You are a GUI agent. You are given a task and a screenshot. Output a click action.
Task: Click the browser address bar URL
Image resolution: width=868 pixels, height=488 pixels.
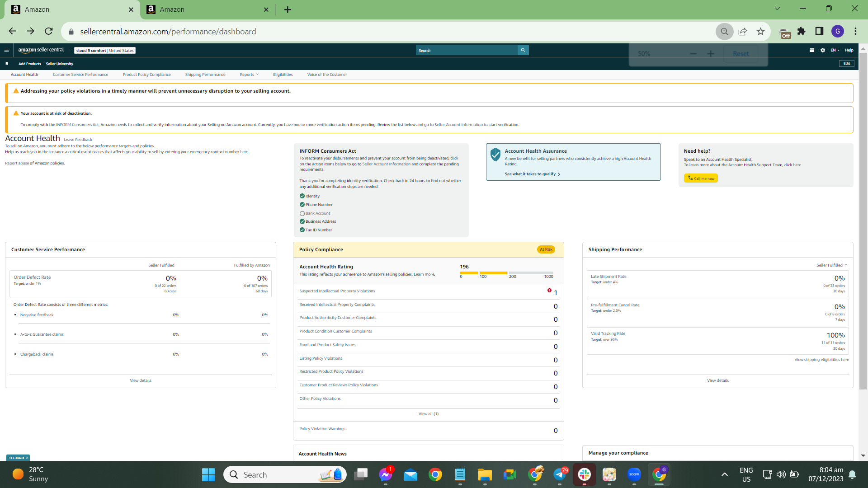(x=168, y=32)
